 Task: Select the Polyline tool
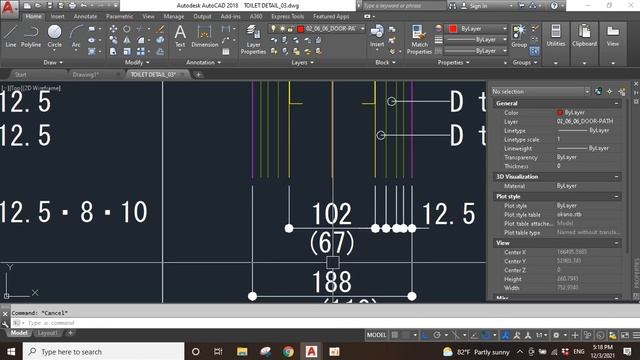(31, 36)
